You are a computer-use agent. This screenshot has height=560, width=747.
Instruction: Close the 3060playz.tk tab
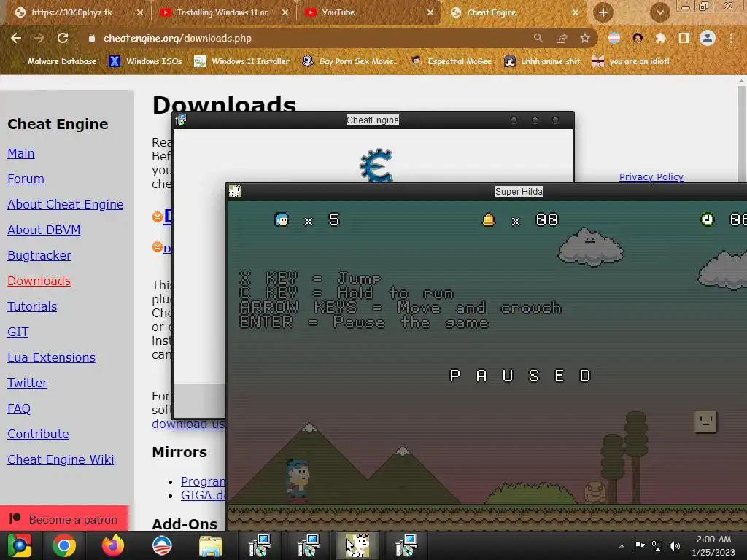(139, 12)
